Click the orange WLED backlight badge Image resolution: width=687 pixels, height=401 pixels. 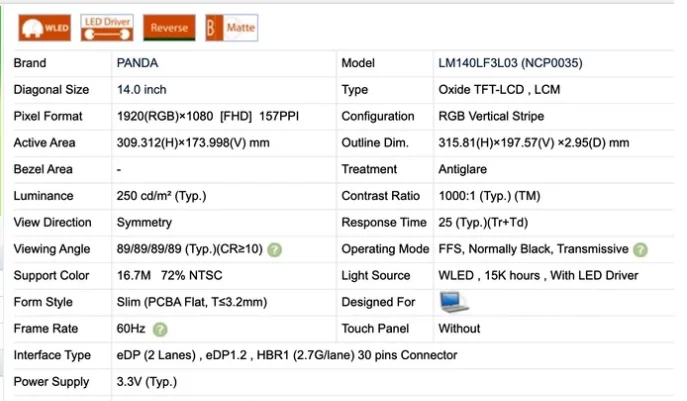(x=42, y=27)
